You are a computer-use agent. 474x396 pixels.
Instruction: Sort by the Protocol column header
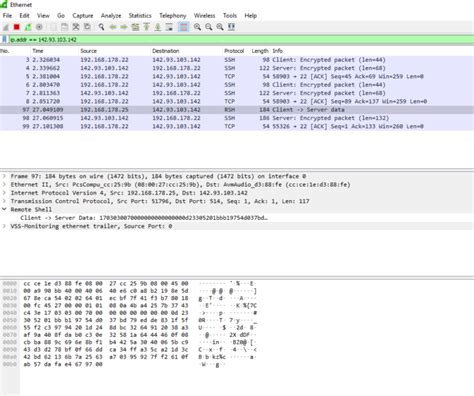[x=234, y=51]
